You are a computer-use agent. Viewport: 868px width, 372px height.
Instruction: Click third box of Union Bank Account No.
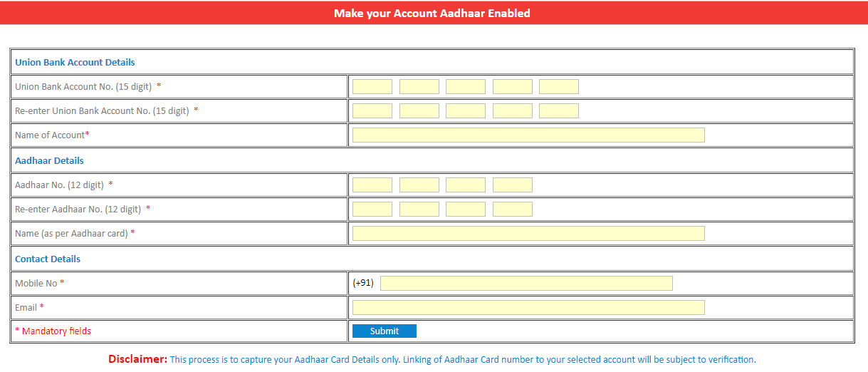(x=466, y=87)
